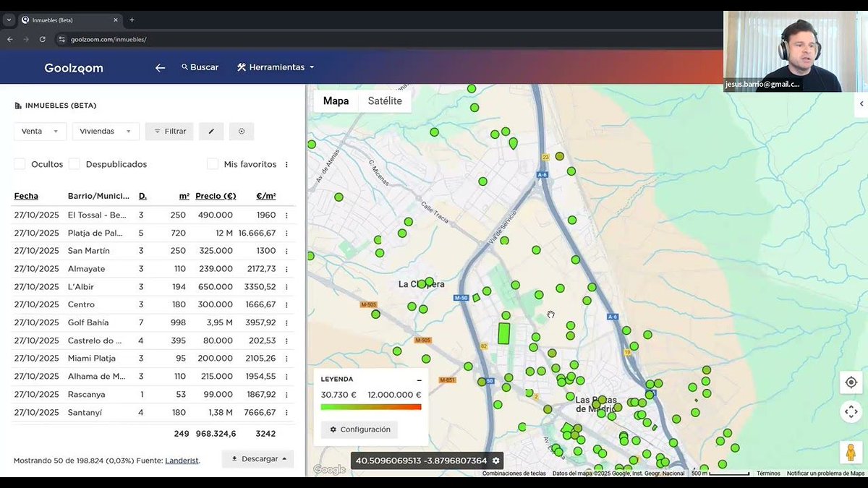868x488 pixels.
Task: Click the pencil draw icon
Action: 211,131
